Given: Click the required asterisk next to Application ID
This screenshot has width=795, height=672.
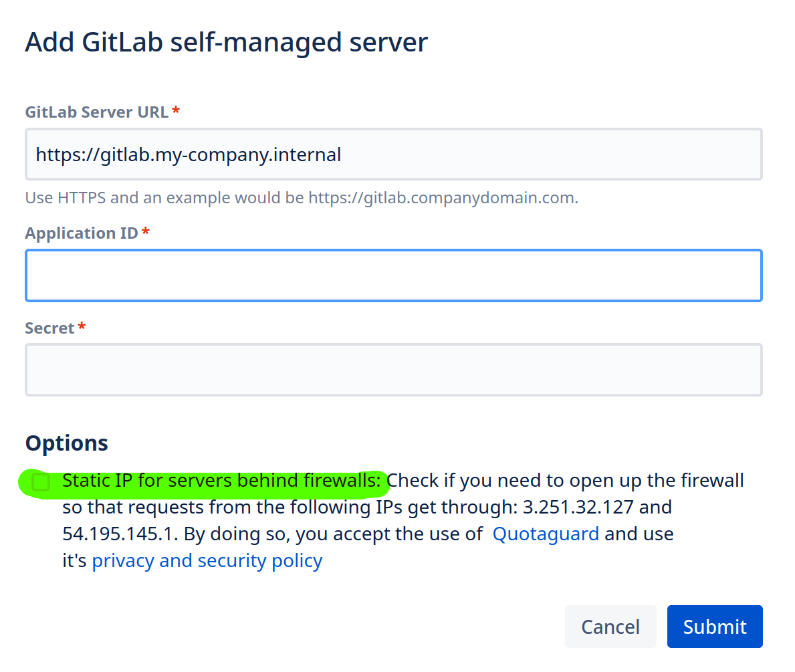Looking at the screenshot, I should pyautogui.click(x=146, y=233).
